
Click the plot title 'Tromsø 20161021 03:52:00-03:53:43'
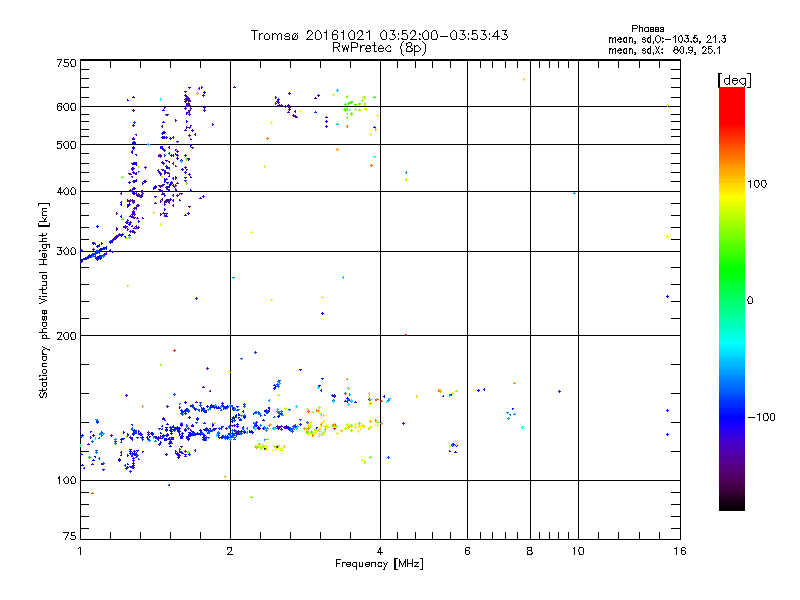(379, 35)
